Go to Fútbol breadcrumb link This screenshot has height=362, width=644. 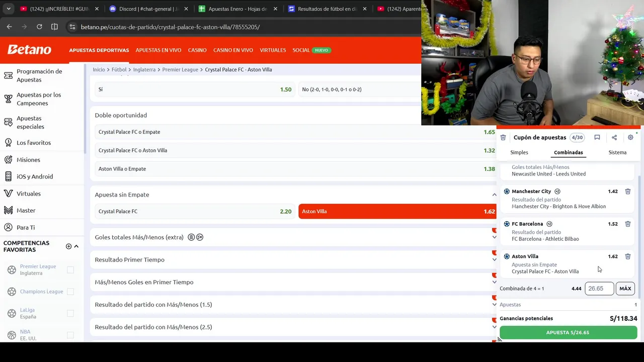119,69
